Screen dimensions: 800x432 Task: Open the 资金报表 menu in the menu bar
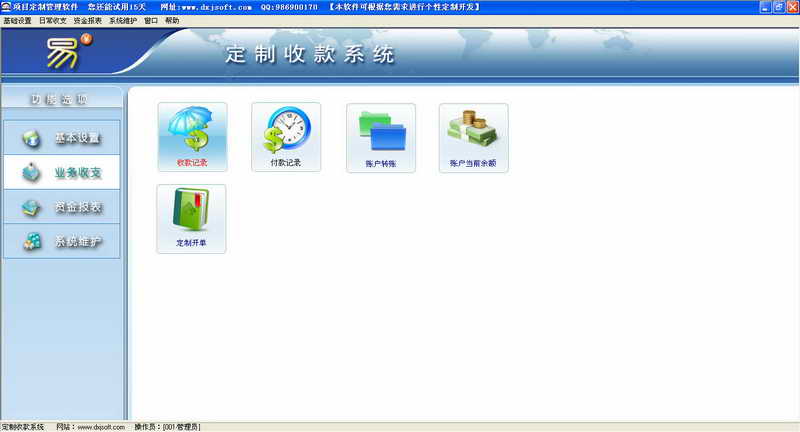tap(88, 20)
